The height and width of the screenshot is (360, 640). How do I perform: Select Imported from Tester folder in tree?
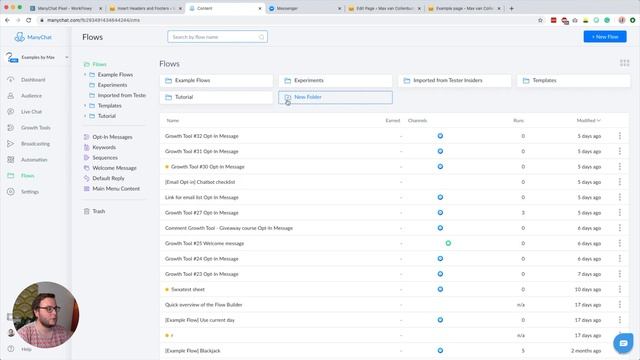pyautogui.click(x=122, y=95)
